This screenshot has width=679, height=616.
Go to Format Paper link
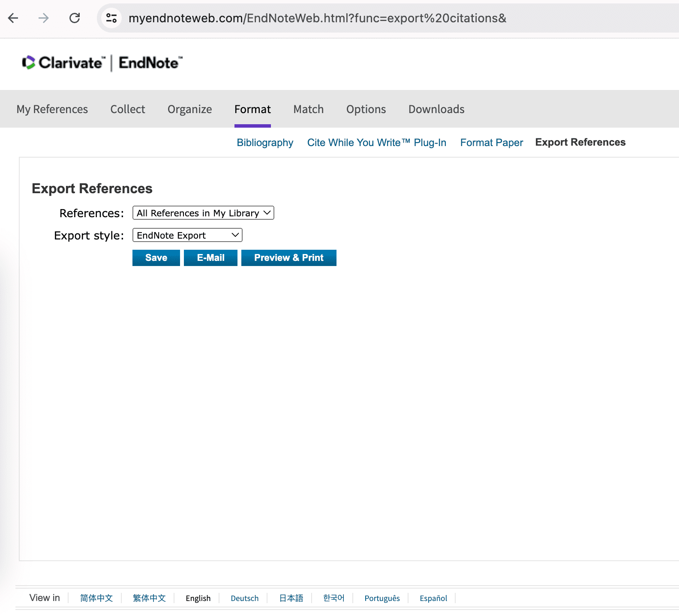492,143
